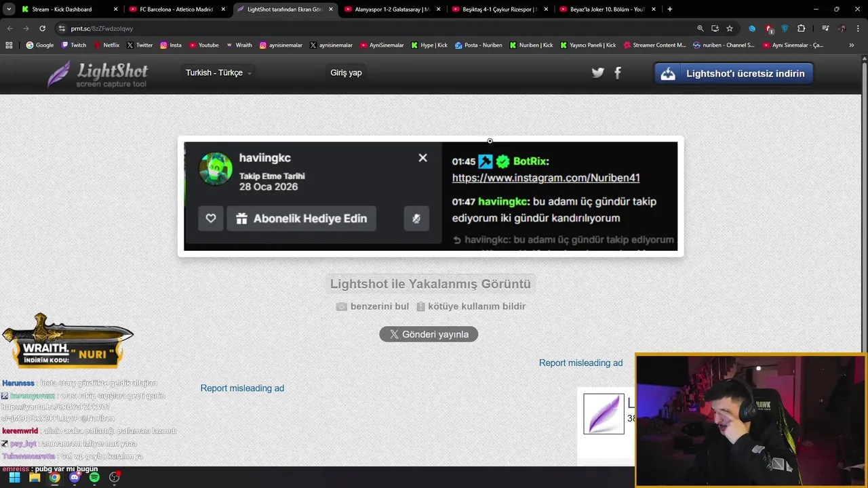Open Nuriben | Kick bookmark
868x488 pixels.
pyautogui.click(x=531, y=45)
